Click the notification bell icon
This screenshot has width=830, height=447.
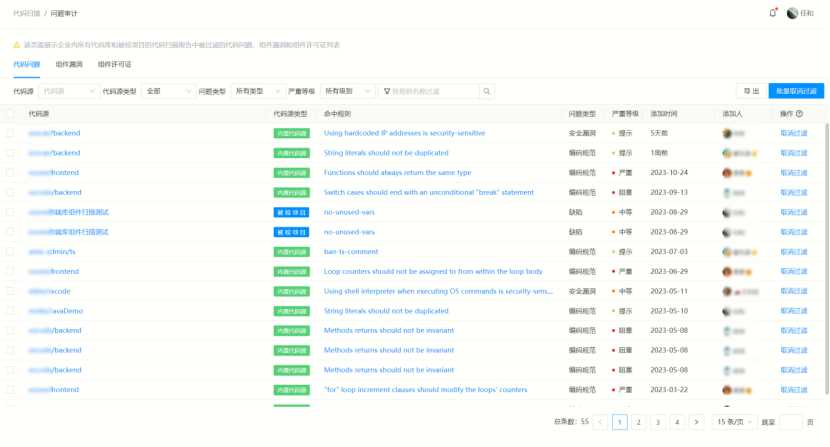(x=773, y=13)
